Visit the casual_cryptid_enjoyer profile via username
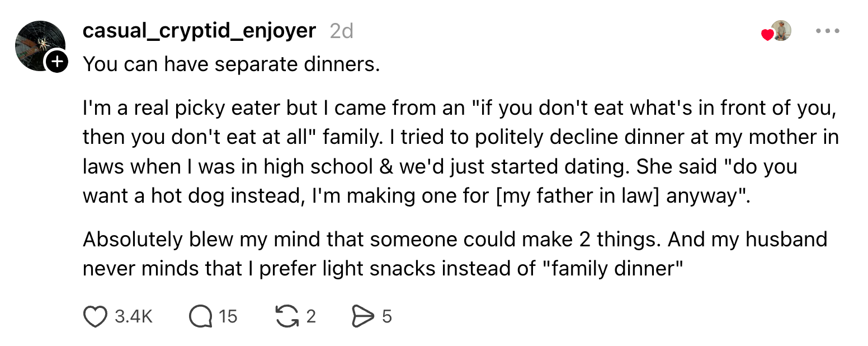Image resolution: width=868 pixels, height=346 pixels. (x=199, y=31)
